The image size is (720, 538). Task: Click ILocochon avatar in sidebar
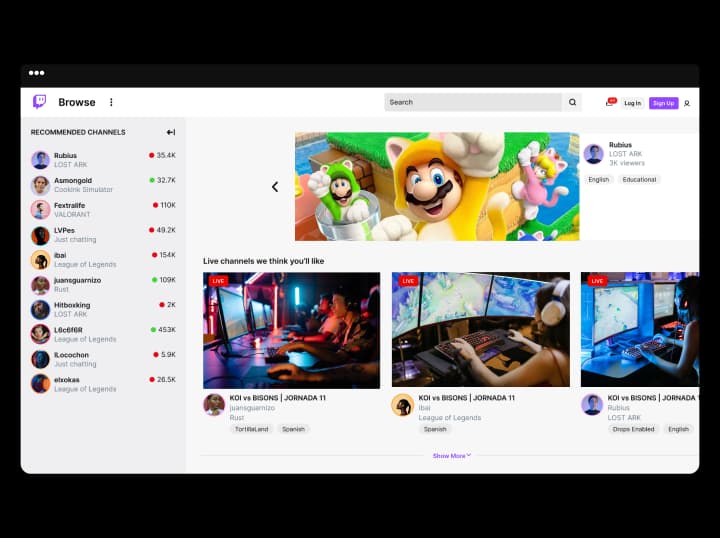click(x=40, y=359)
